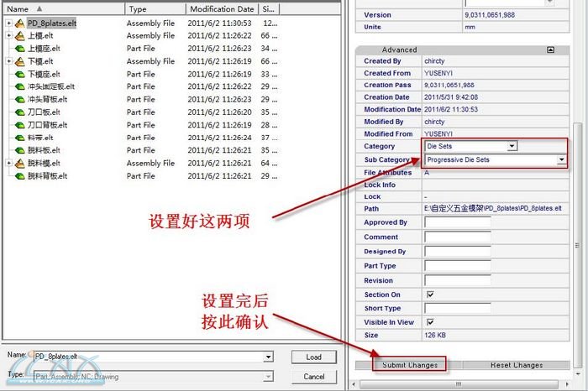Click the properties panel horizontal scrollbar

coord(459,384)
